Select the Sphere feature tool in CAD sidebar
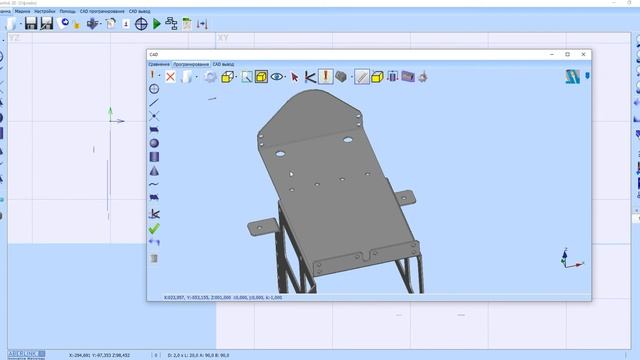This screenshot has width=640, height=360. coord(154,143)
